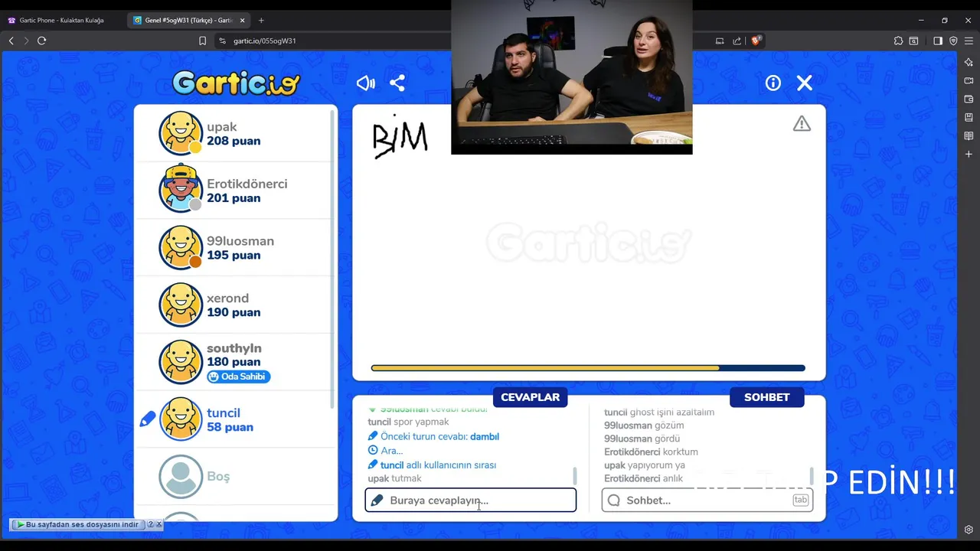Click the browser forward arrow
The height and width of the screenshot is (551, 980).
coord(26,41)
